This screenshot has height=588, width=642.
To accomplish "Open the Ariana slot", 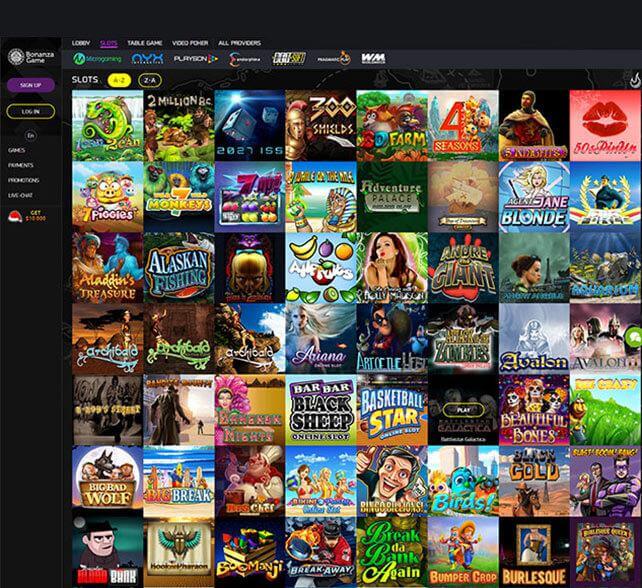I will pyautogui.click(x=321, y=339).
